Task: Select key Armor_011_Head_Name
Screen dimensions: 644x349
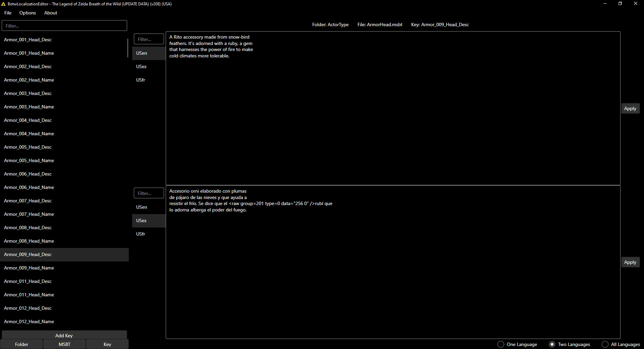Action: coord(64,295)
